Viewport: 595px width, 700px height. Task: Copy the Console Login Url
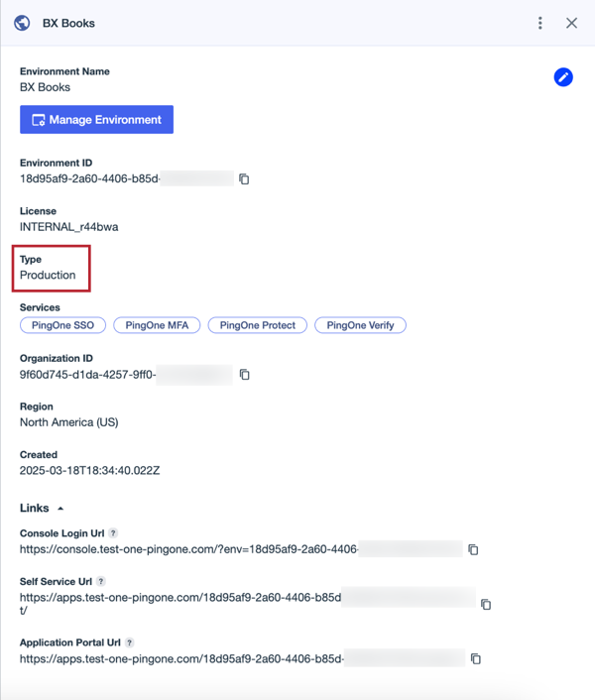coord(474,549)
